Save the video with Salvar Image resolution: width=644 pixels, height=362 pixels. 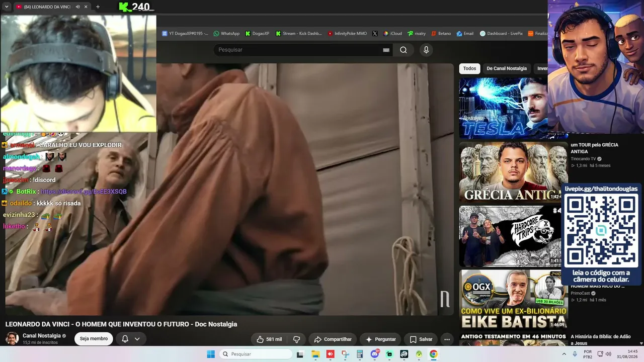click(421, 339)
